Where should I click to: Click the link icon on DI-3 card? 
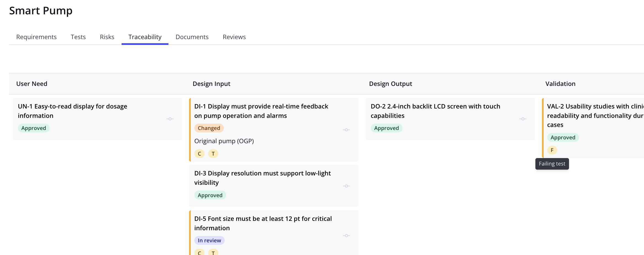pos(346,186)
